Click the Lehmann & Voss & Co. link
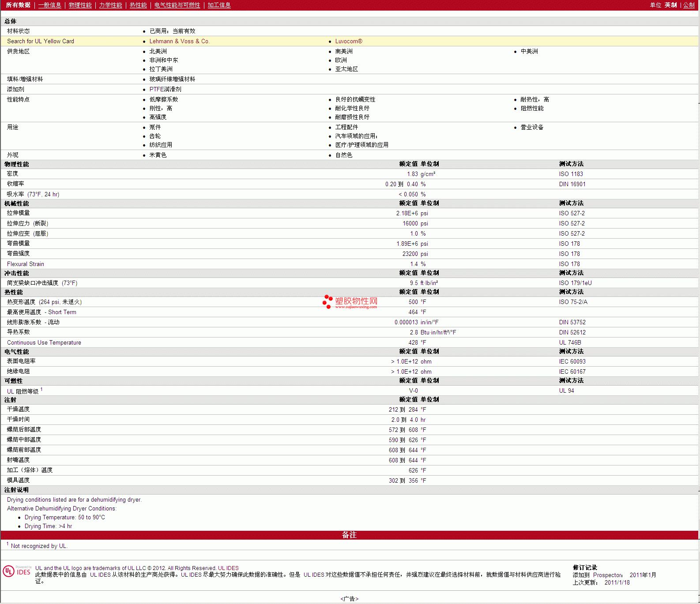This screenshot has width=700, height=604. pyautogui.click(x=179, y=41)
